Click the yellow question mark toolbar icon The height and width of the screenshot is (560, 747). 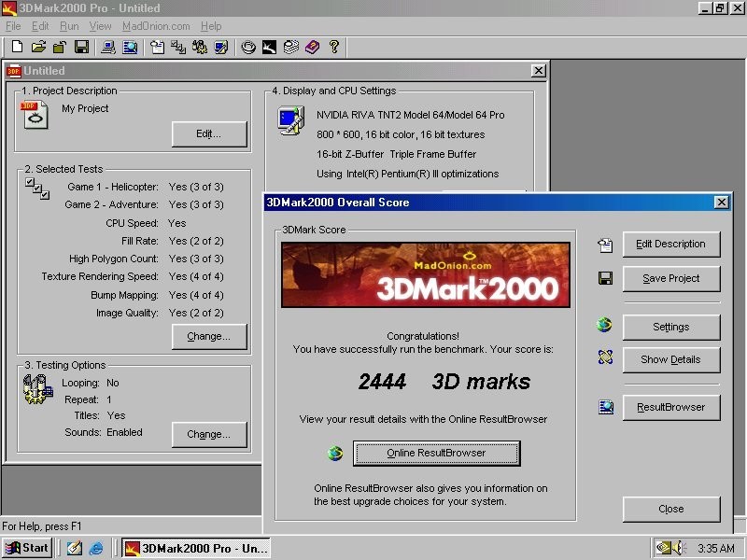tap(334, 47)
